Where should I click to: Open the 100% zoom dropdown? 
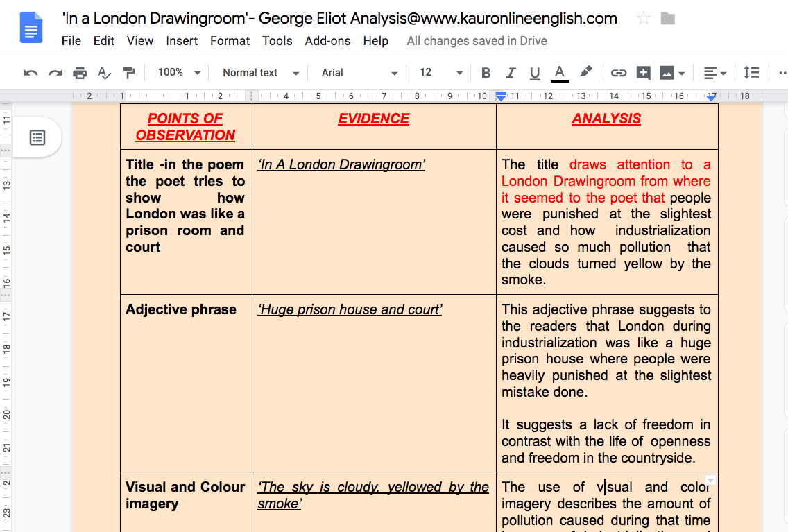[180, 73]
